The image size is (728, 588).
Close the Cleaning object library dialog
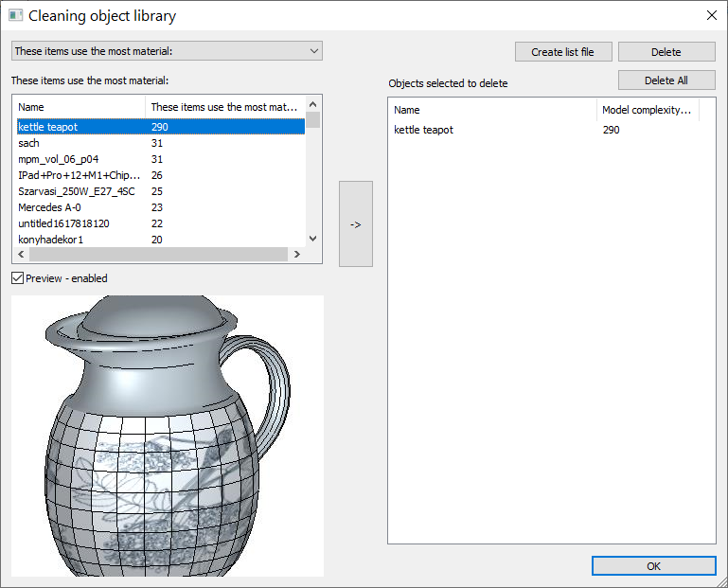[711, 15]
